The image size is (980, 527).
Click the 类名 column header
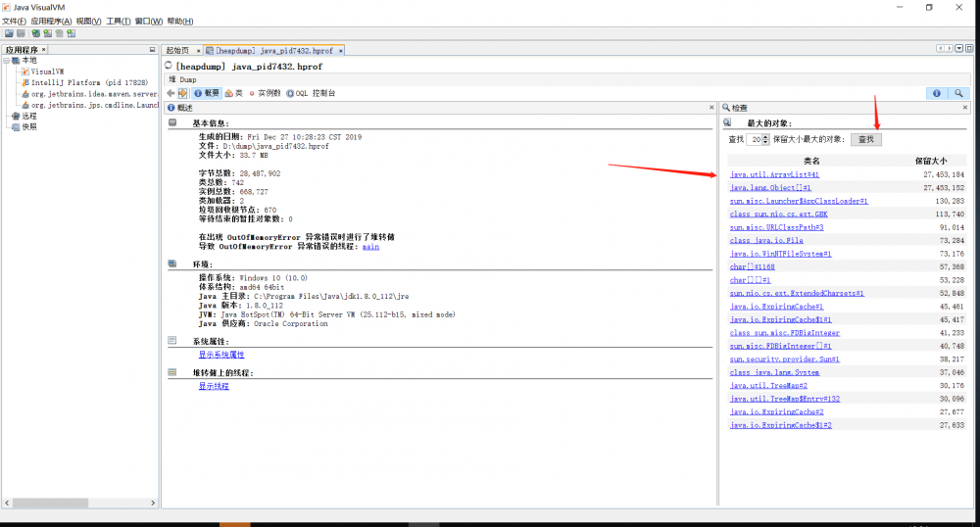pyautogui.click(x=811, y=161)
